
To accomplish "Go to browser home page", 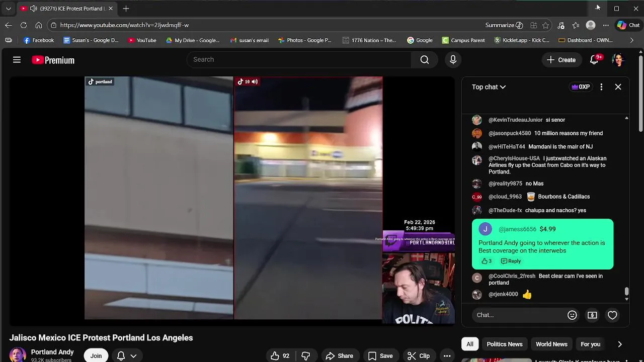I will click(39, 25).
